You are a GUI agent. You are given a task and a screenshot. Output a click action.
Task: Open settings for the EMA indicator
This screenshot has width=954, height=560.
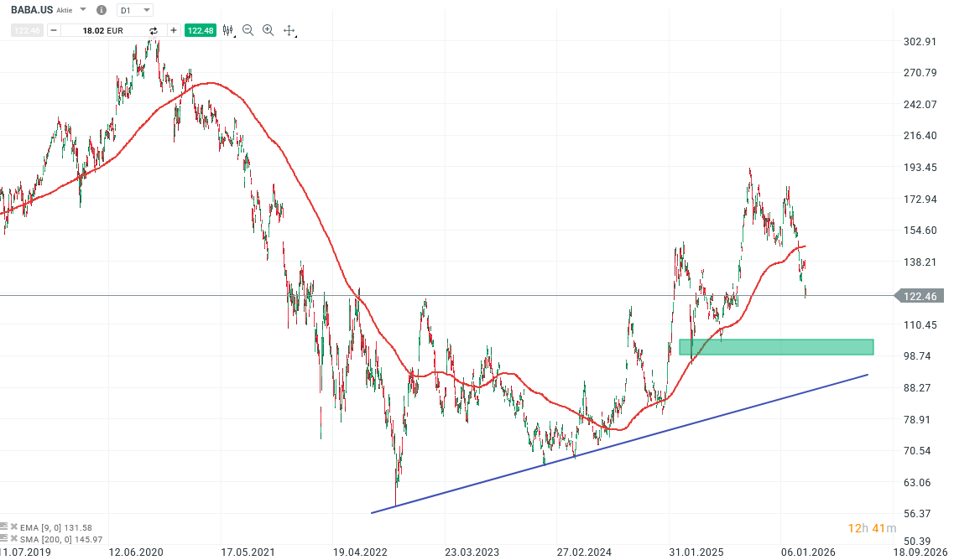[x=5, y=526]
